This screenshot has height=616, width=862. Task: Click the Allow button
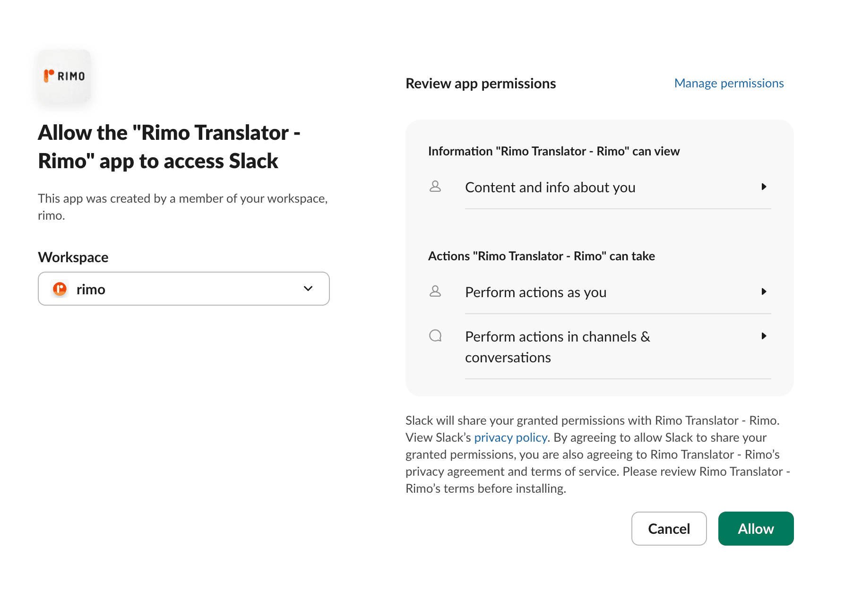point(756,529)
